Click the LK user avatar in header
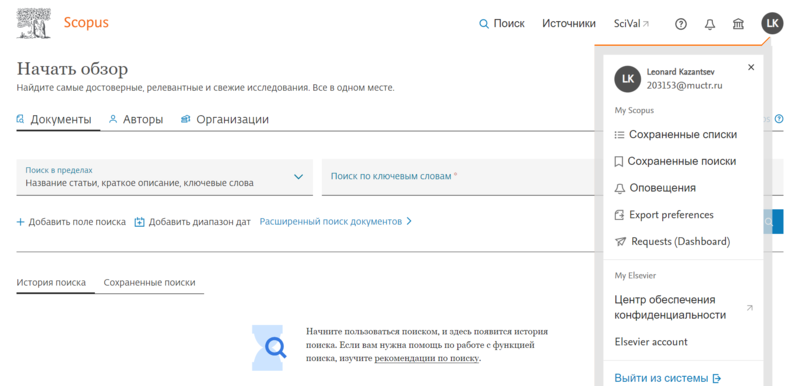The height and width of the screenshot is (386, 800). coord(772,23)
